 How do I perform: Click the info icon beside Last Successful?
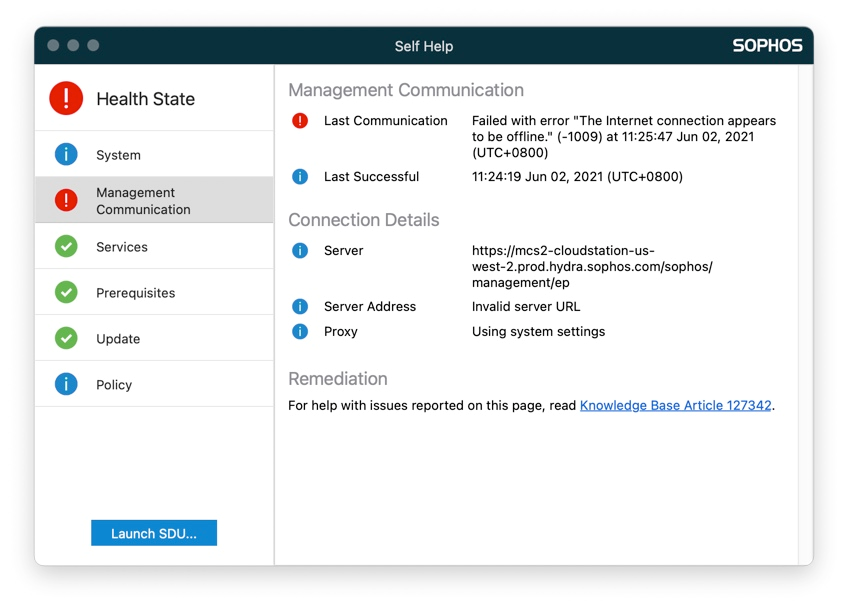click(x=299, y=176)
